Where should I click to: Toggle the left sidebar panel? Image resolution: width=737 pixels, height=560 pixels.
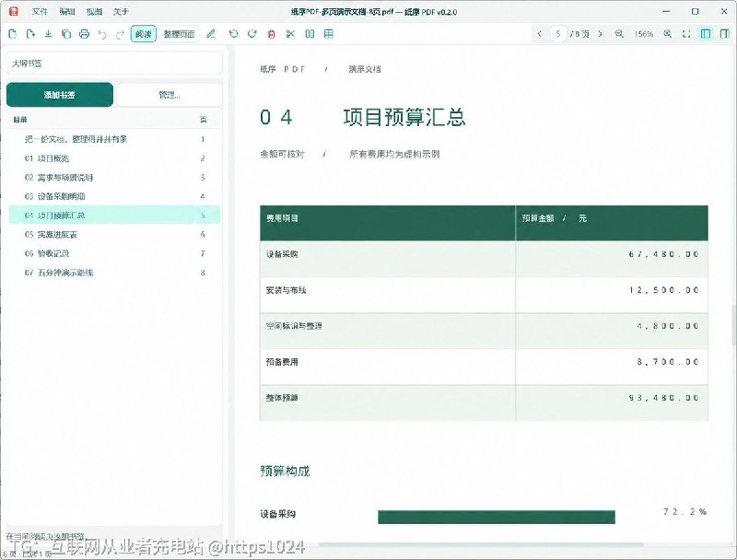(706, 34)
